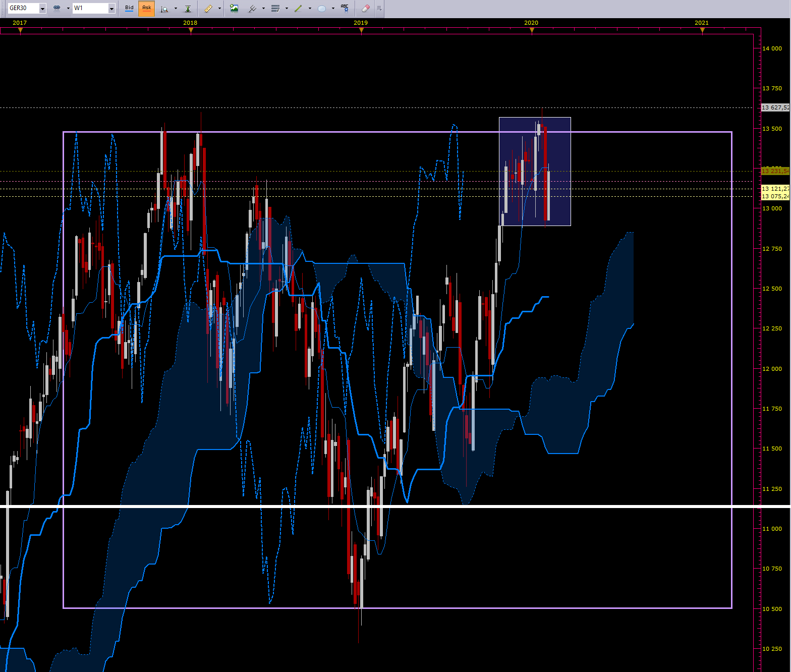Expand the line tool options arrow

tap(310, 8)
